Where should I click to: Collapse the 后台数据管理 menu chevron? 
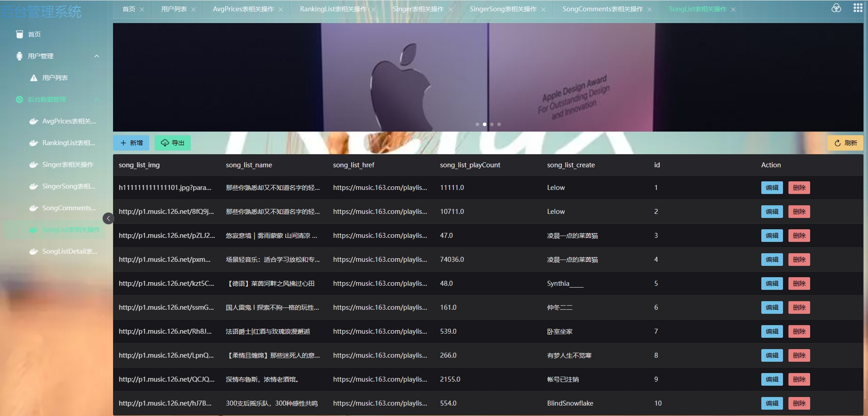click(97, 99)
